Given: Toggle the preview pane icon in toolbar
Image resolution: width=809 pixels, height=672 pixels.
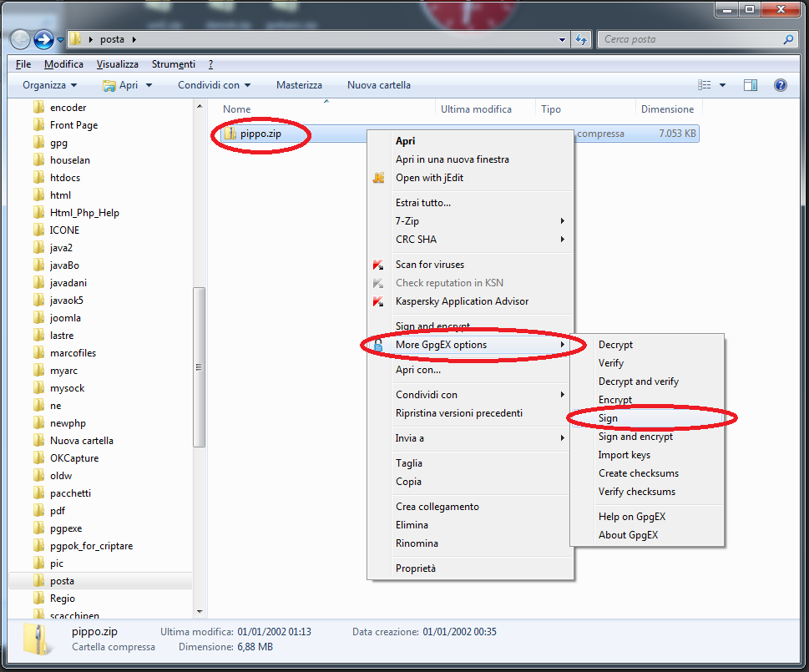Looking at the screenshot, I should click(750, 85).
